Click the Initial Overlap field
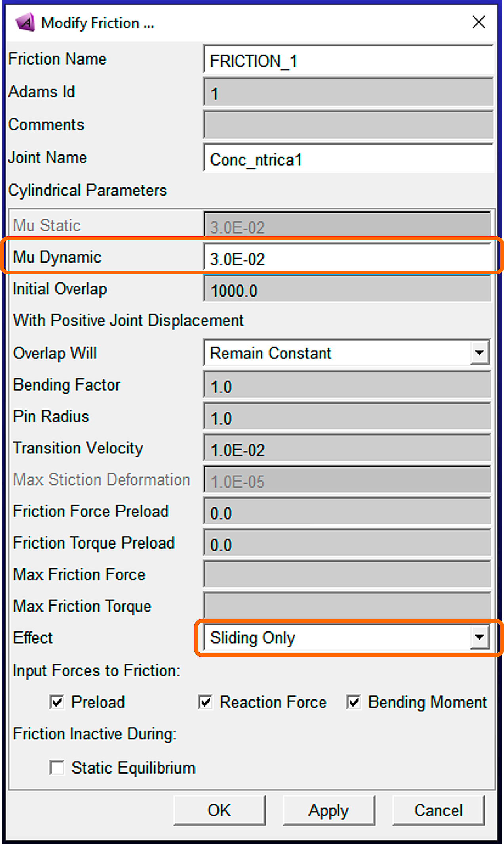 pos(347,290)
